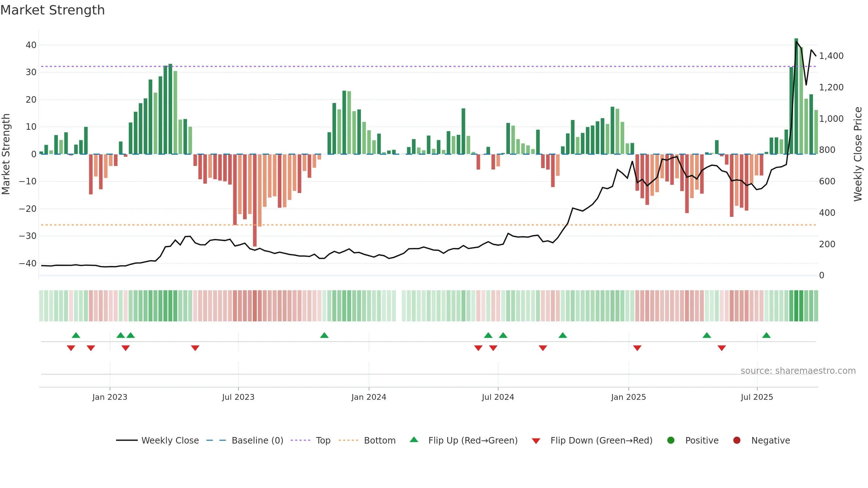Click the 200 tick on the price axis
The image size is (868, 488).
point(827,244)
